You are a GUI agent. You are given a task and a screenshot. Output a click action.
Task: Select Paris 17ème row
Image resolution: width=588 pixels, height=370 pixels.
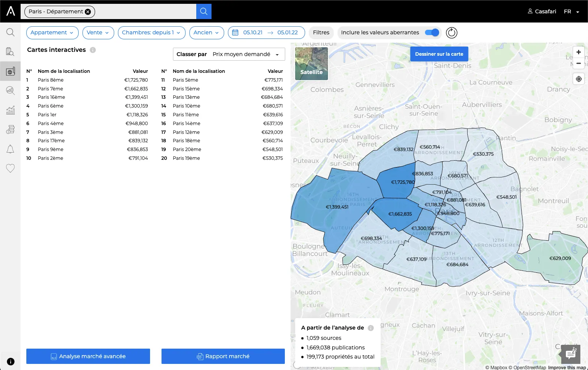87,141
